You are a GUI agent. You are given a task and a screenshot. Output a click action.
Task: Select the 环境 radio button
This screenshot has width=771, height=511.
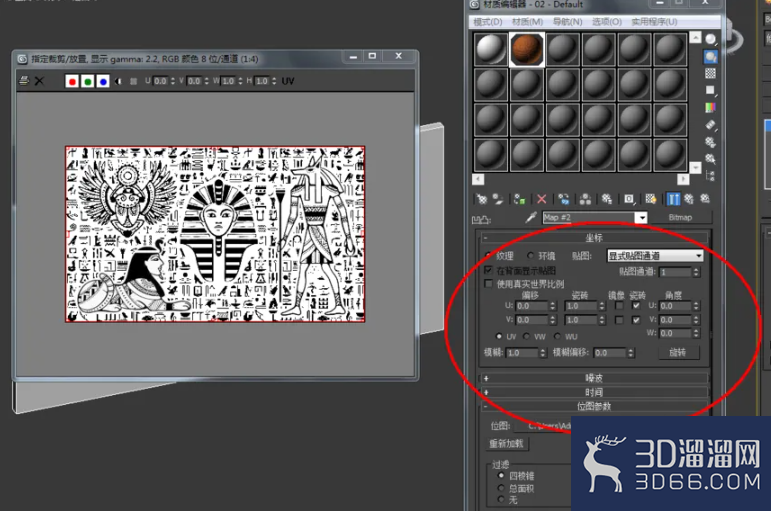tap(531, 256)
